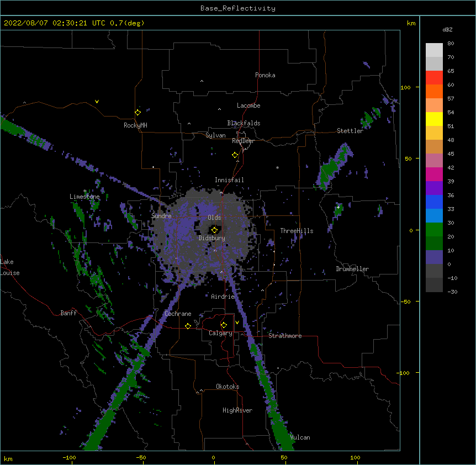Pick the slate purple 10 dBZ legend swatch
This screenshot has height=465, width=476.
point(434,257)
